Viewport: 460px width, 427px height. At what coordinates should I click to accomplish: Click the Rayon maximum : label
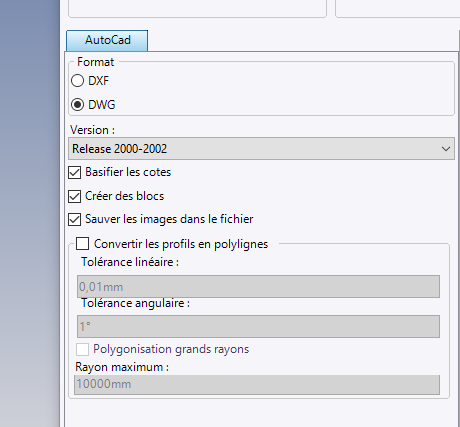pyautogui.click(x=122, y=367)
